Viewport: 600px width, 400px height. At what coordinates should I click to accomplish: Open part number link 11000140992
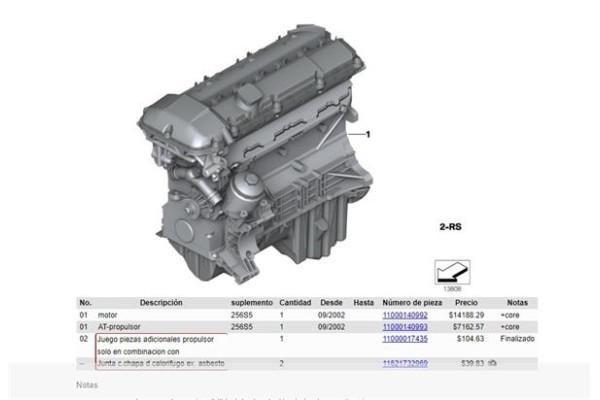pyautogui.click(x=405, y=315)
